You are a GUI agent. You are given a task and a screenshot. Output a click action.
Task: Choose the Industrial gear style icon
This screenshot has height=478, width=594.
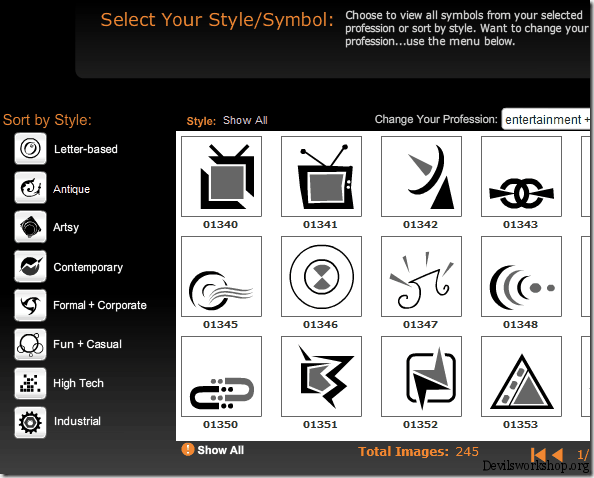point(30,423)
